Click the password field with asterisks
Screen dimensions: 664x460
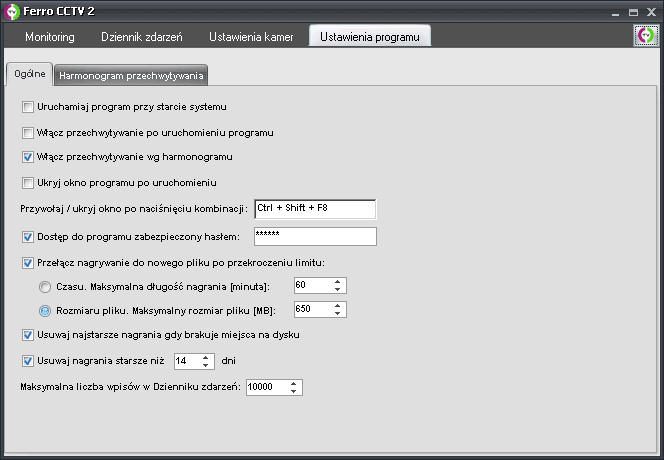315,236
